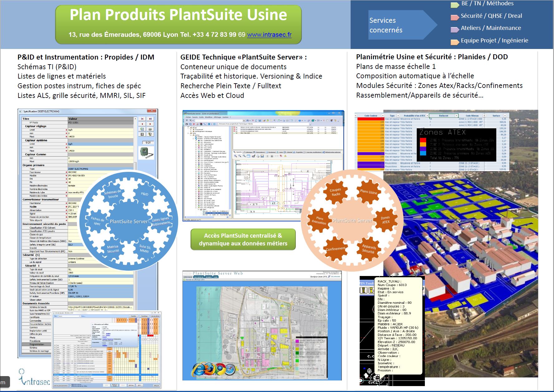This screenshot has width=554, height=392.
Task: Open the search combo box dropdown arrow
Action: tap(244, 121)
